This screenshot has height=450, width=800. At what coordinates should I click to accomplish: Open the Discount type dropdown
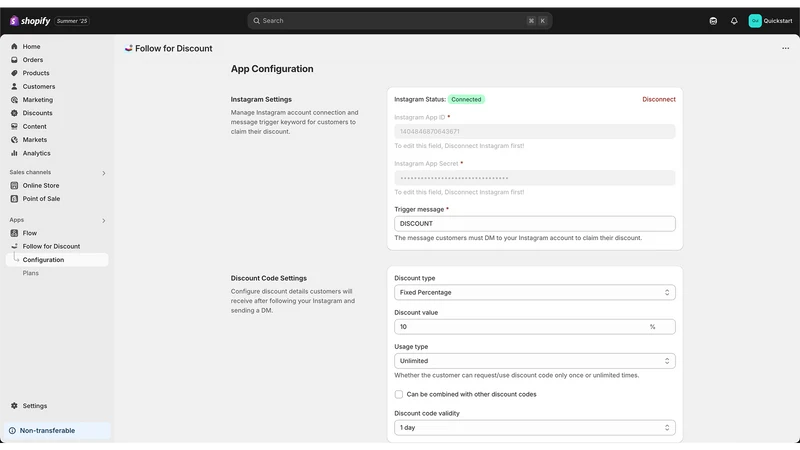(x=534, y=292)
